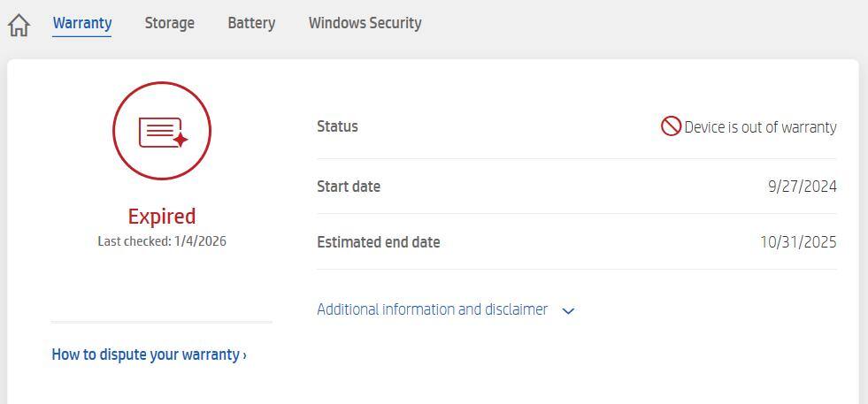This screenshot has height=404, width=868.
Task: Switch to the Storage tab
Action: click(x=169, y=23)
